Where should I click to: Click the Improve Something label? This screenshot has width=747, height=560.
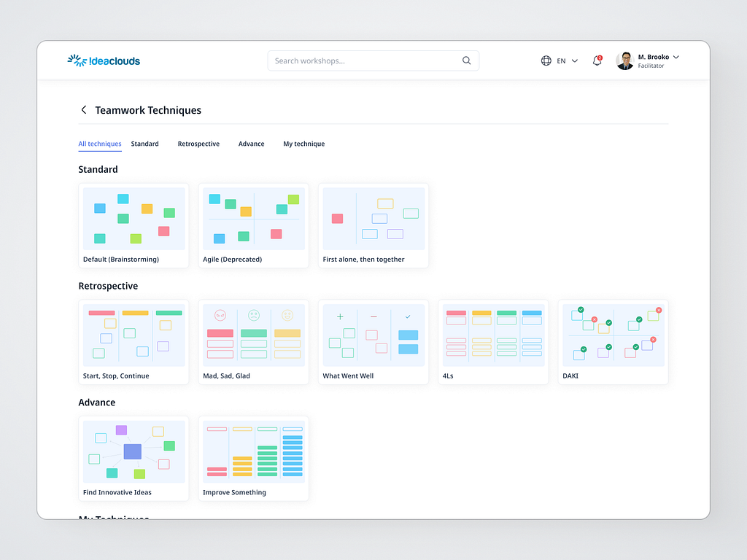pos(234,492)
